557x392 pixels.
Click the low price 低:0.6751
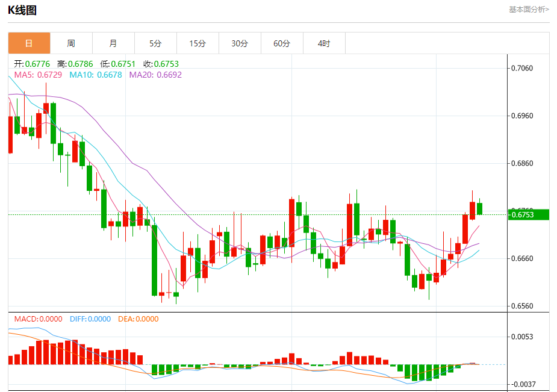click(118, 64)
